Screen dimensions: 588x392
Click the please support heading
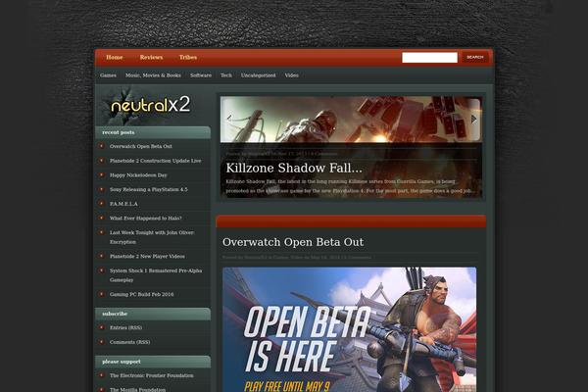click(122, 362)
